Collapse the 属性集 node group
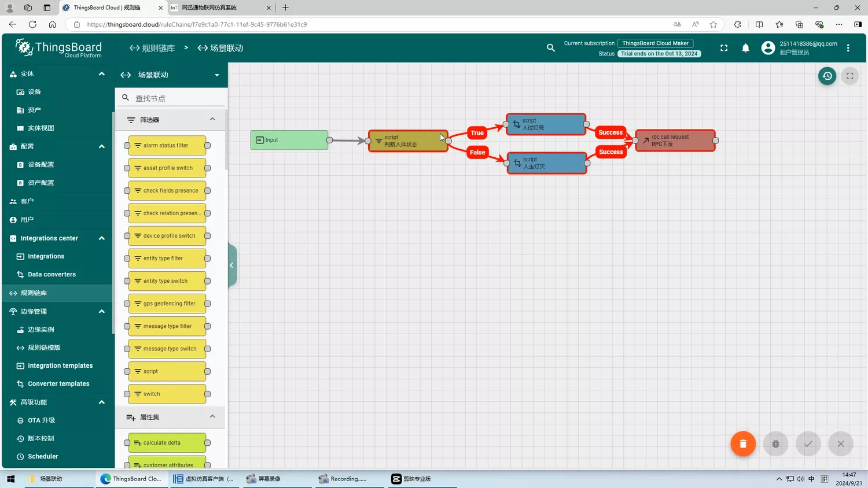The height and width of the screenshot is (488, 868). point(212,417)
